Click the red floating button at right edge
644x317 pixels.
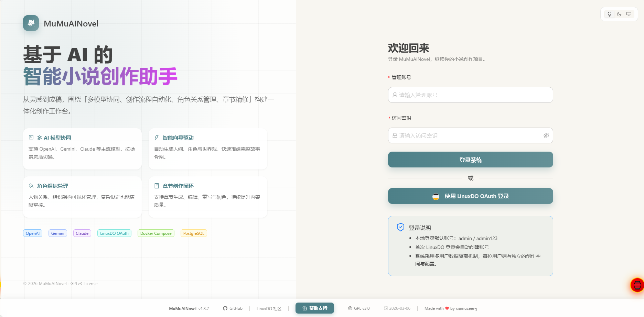(x=637, y=285)
